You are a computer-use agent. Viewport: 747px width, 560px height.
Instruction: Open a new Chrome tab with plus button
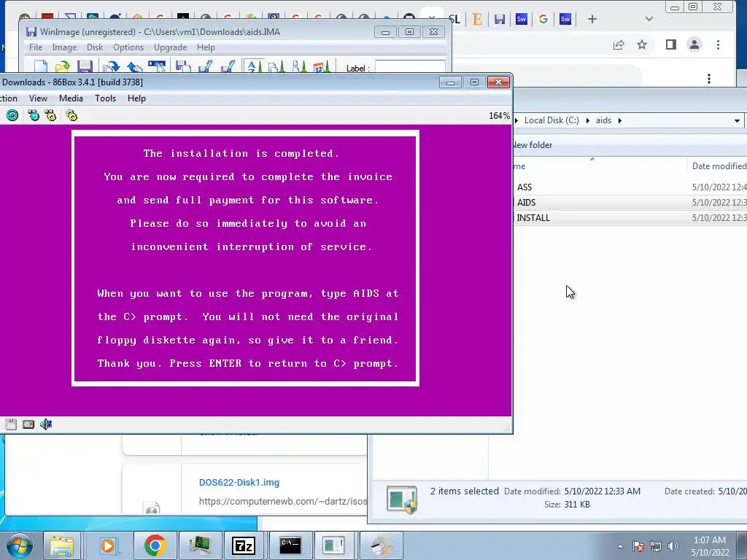tap(592, 19)
